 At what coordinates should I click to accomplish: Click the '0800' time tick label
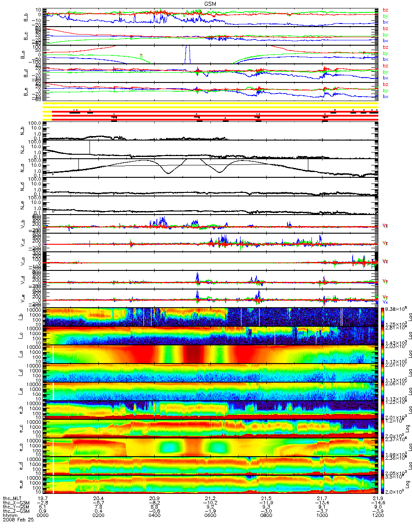(x=265, y=515)
